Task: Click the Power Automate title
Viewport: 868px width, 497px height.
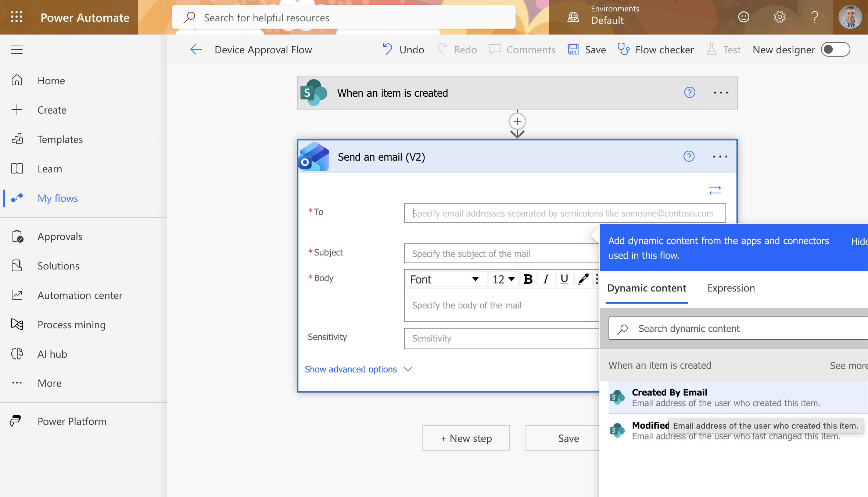Action: pos(85,17)
